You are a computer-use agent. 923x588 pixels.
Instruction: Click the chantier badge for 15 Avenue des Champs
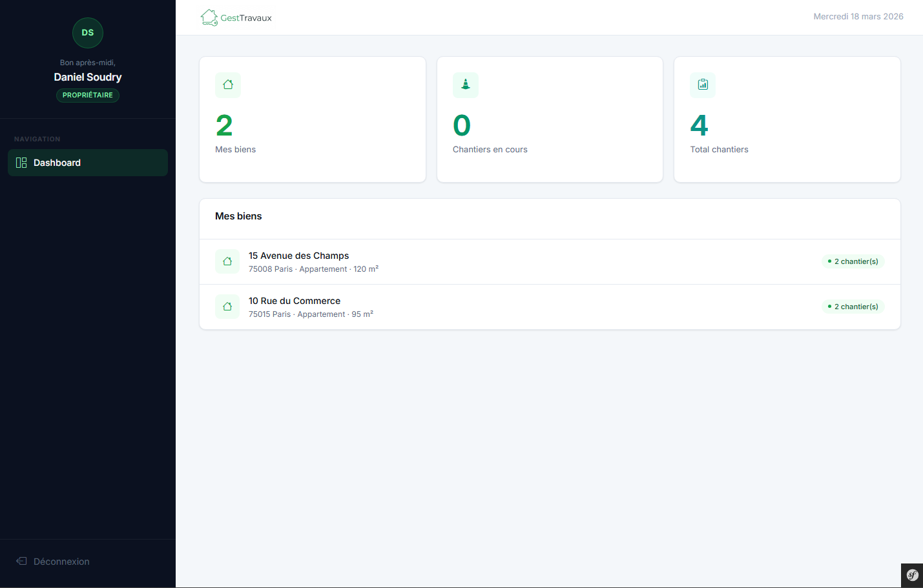tap(853, 261)
